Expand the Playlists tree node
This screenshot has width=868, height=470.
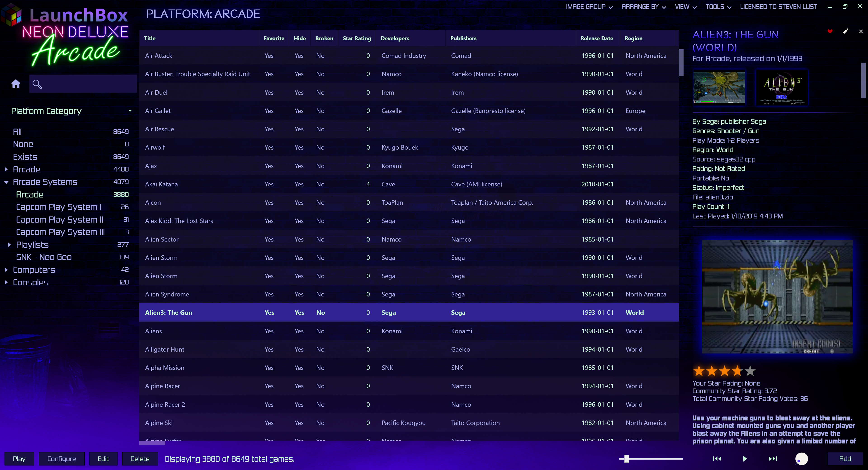tap(9, 244)
